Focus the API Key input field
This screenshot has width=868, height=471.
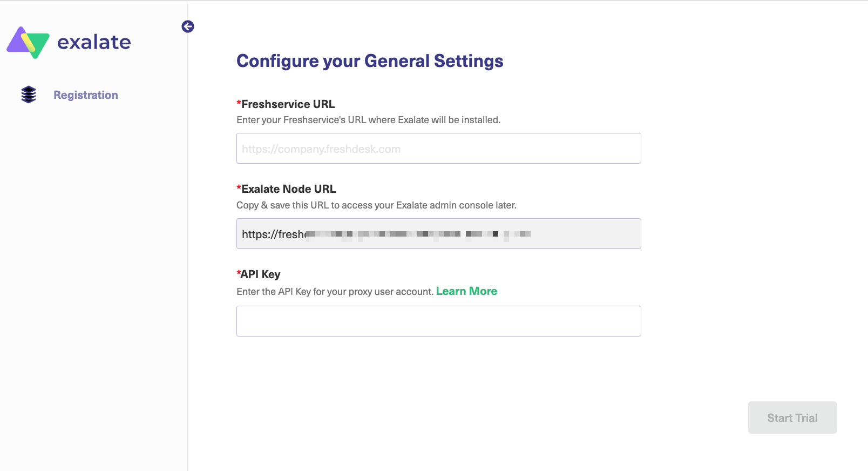pyautogui.click(x=438, y=321)
